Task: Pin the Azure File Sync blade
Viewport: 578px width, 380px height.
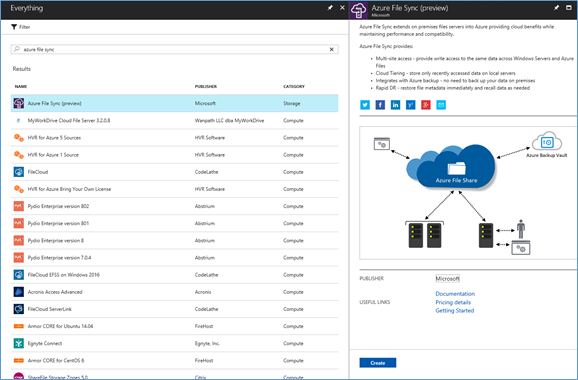Action: pyautogui.click(x=556, y=8)
